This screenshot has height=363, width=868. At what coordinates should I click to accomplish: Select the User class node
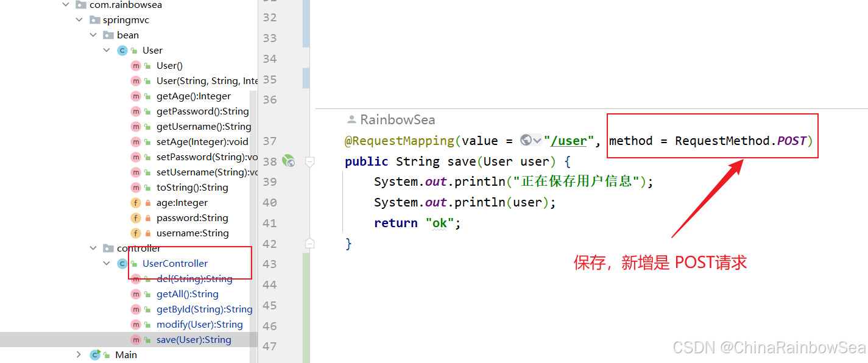[x=152, y=51]
